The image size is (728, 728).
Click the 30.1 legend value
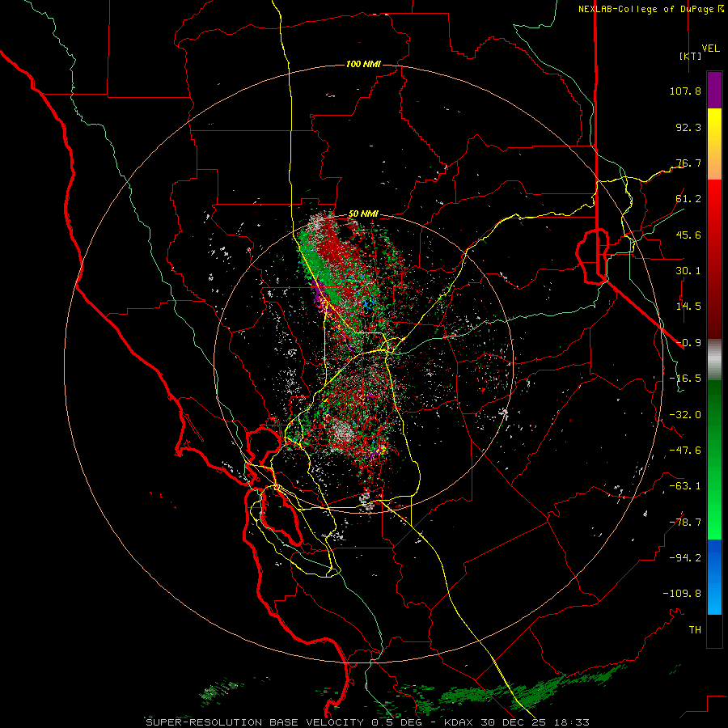[x=688, y=271]
